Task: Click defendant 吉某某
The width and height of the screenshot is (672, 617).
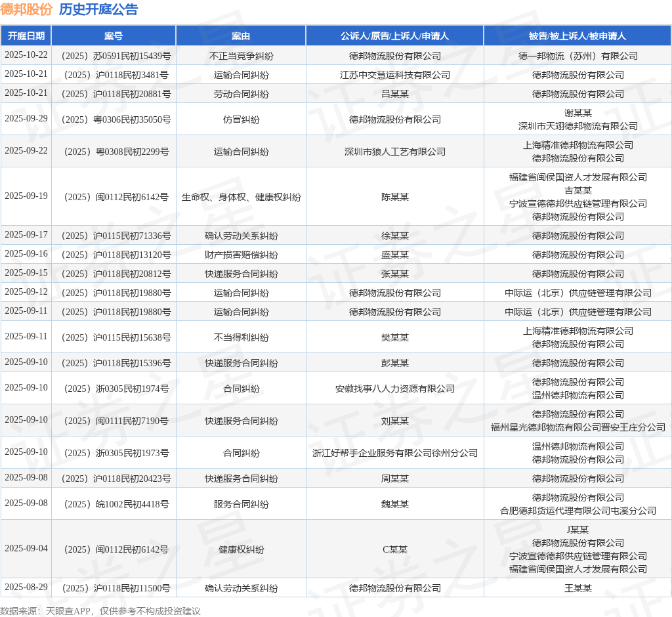Action: pos(577,190)
